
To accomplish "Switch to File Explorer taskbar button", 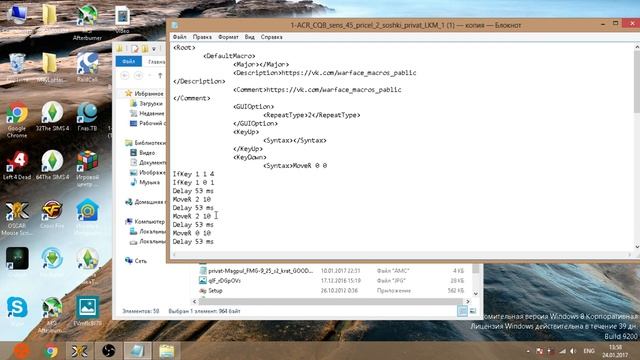I will tap(167, 351).
